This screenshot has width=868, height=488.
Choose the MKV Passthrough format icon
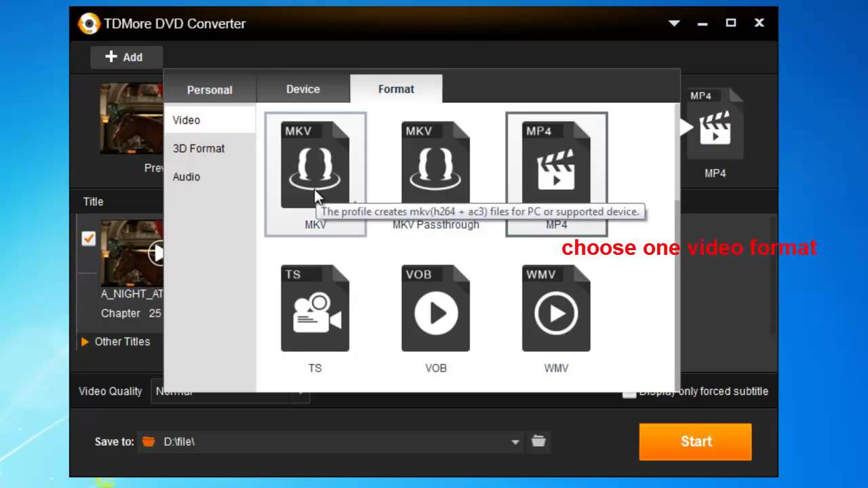(x=435, y=165)
